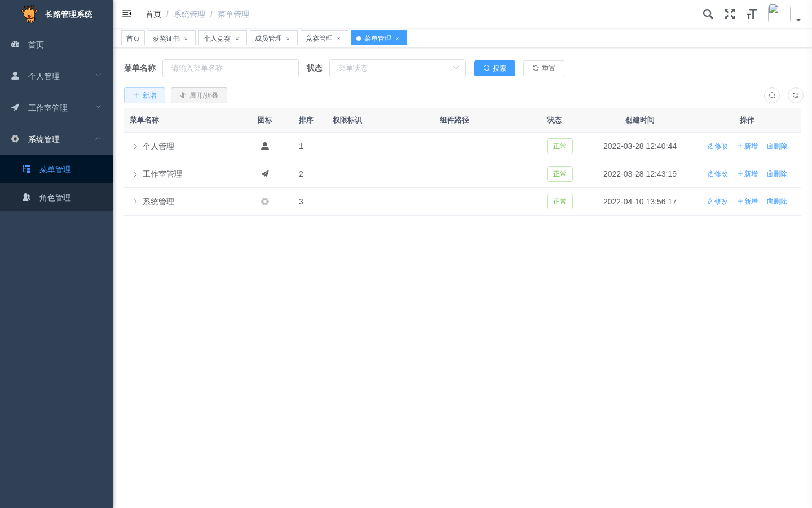Click the paper plane icon in 工作室管理 row
The image size is (812, 508).
265,174
